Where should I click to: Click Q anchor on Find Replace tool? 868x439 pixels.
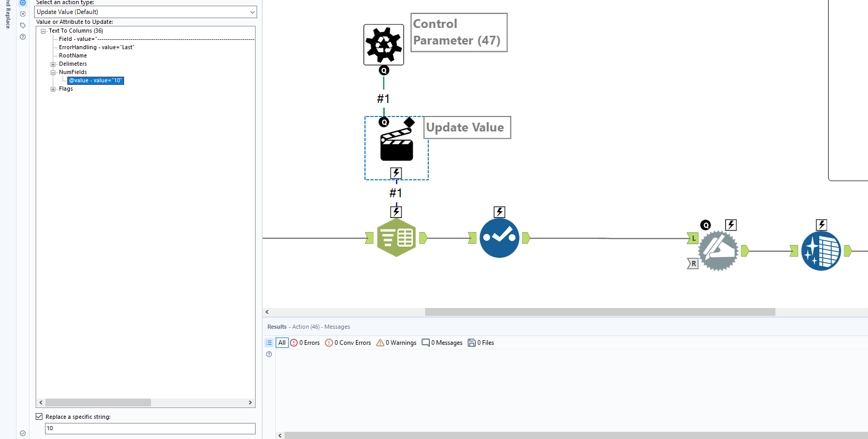click(x=706, y=225)
